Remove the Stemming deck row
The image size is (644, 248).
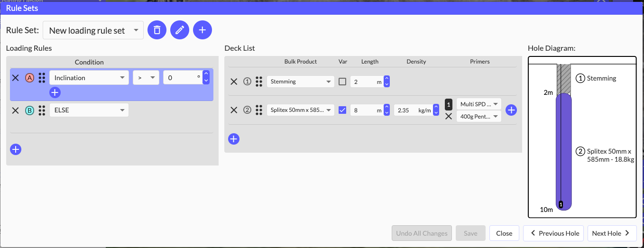pyautogui.click(x=234, y=82)
